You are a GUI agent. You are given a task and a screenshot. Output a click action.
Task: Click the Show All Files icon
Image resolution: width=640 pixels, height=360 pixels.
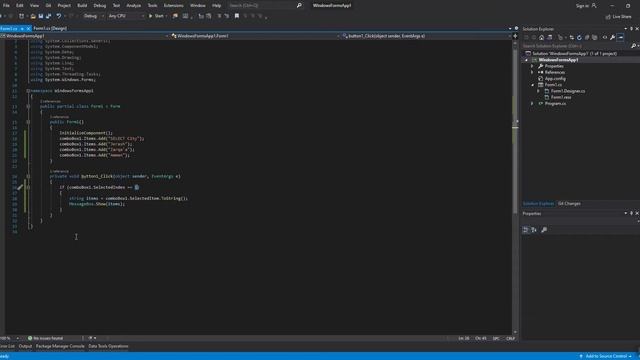[x=595, y=38]
